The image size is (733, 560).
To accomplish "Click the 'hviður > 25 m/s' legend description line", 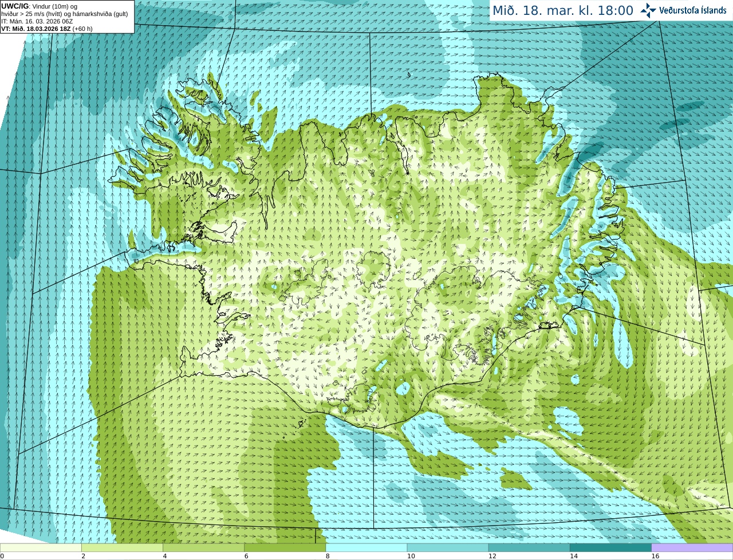I will [65, 14].
